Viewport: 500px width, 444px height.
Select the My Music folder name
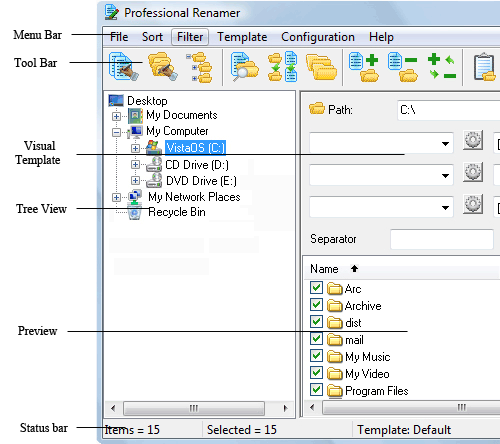coord(368,357)
